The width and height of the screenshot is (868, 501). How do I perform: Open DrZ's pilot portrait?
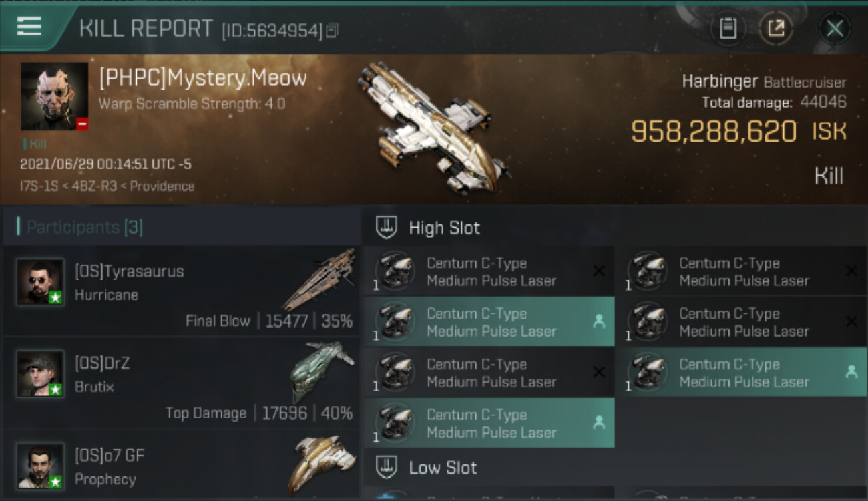[41, 374]
